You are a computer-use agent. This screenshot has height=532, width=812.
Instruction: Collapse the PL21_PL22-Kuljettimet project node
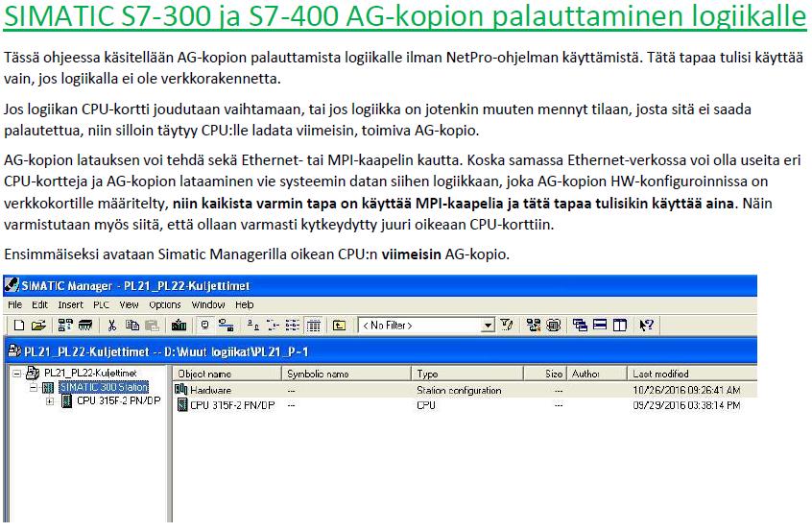click(17, 373)
